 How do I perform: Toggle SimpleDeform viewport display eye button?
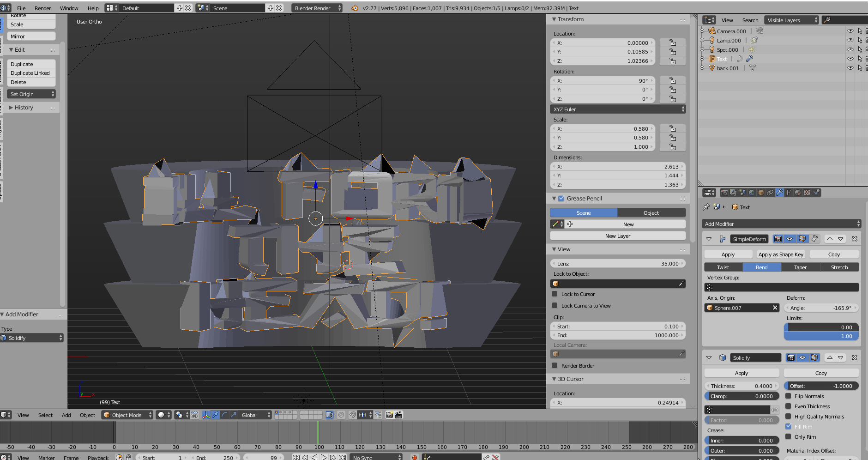tap(790, 239)
